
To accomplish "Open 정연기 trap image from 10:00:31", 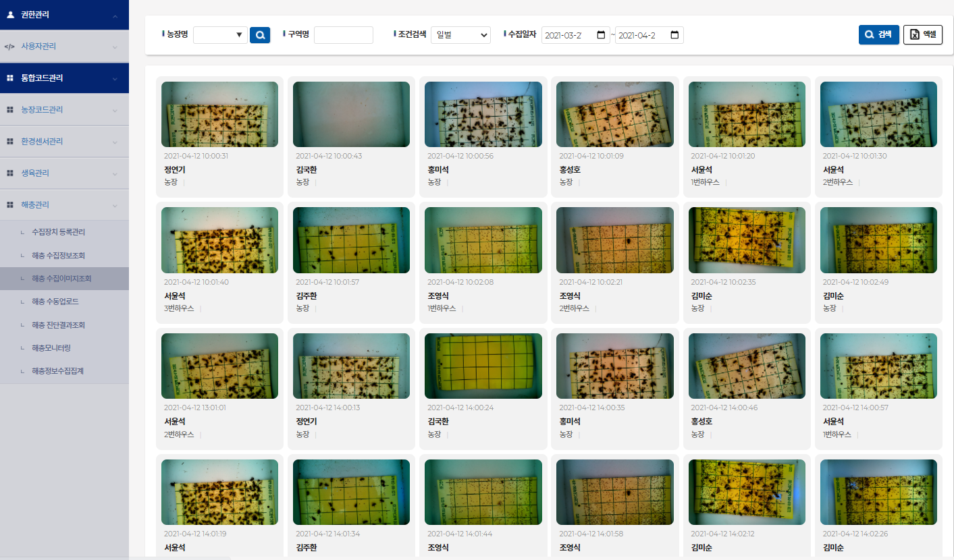I will [219, 114].
